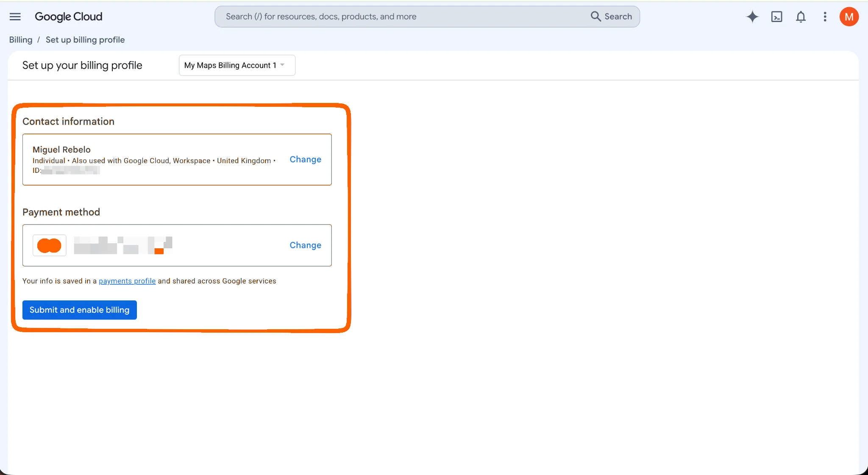Click the Search magnifier button
The image size is (868, 475).
coord(611,17)
